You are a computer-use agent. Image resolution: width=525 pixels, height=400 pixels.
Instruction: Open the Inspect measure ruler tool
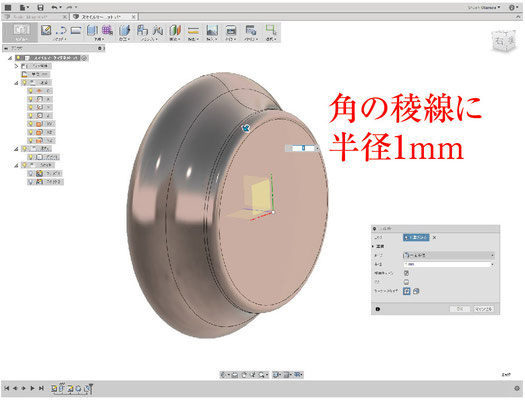pyautogui.click(x=193, y=31)
